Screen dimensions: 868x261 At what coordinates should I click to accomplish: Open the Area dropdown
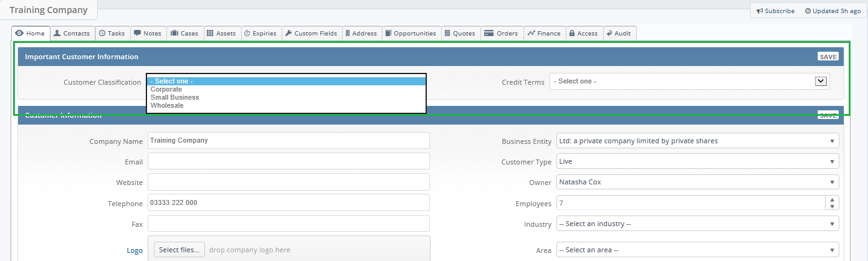pos(697,250)
